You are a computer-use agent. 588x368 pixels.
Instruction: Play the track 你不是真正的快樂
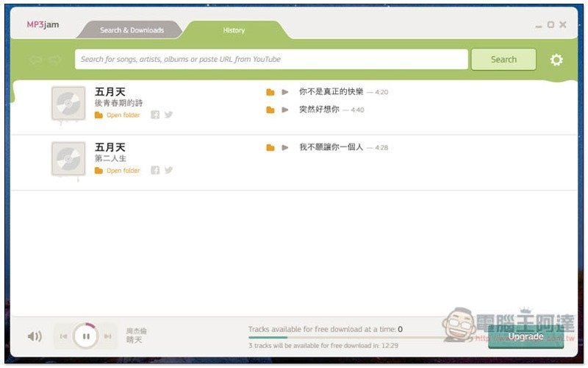[285, 92]
